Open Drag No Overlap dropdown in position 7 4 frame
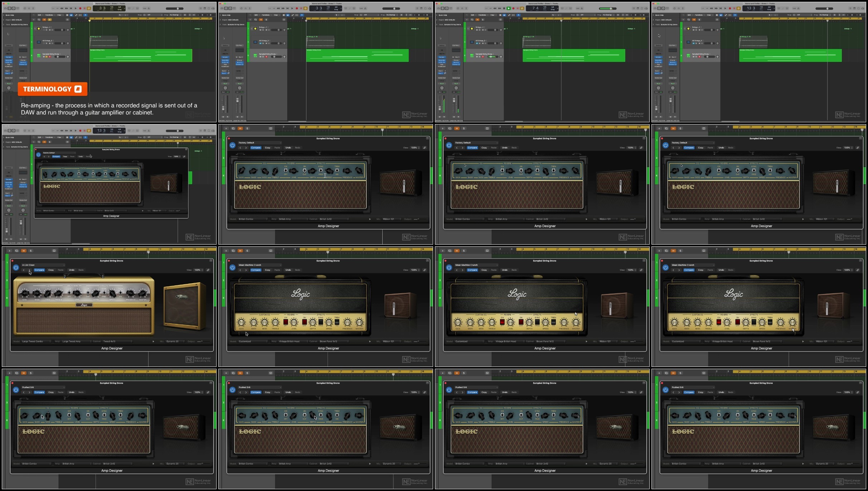Image resolution: width=868 pixels, height=491 pixels. [608, 15]
